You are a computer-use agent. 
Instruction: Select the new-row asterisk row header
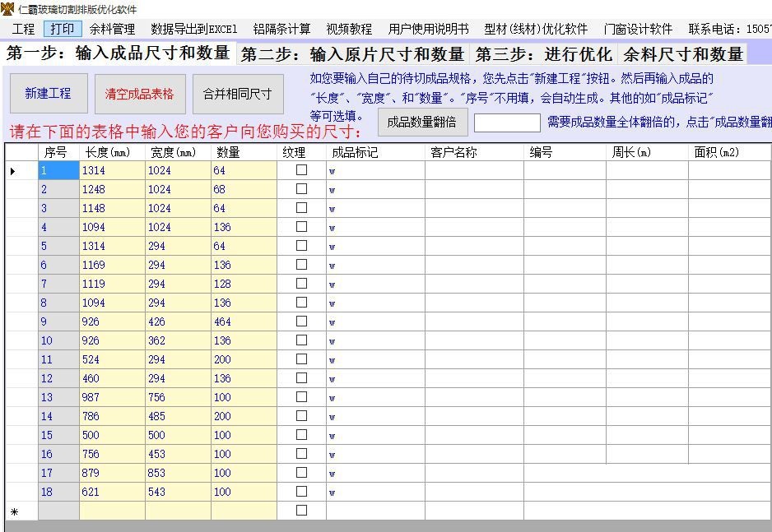21,511
